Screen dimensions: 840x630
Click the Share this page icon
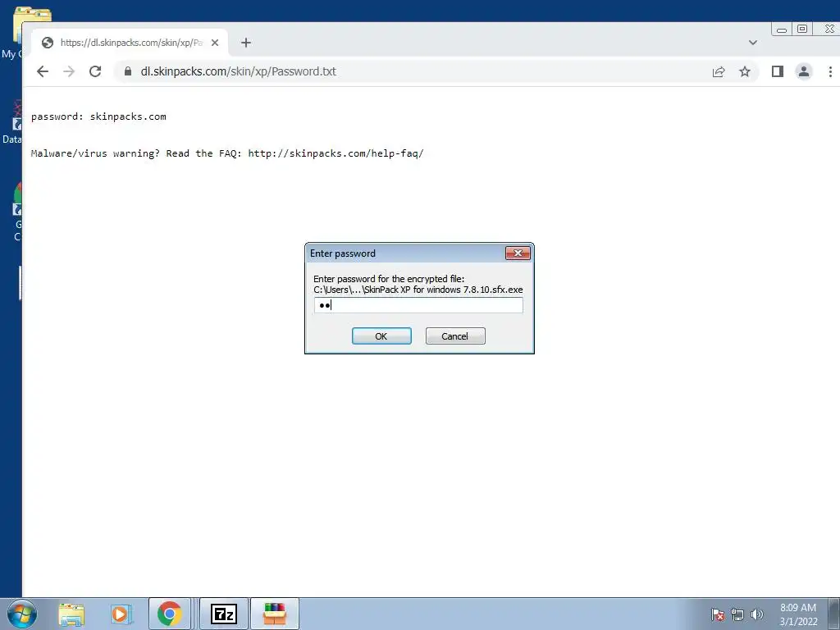coord(719,72)
